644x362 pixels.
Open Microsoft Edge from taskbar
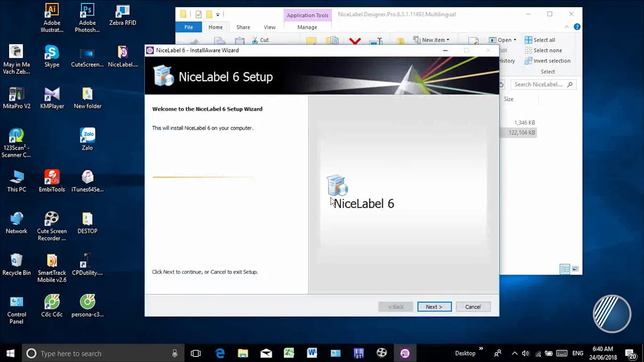coord(220,353)
